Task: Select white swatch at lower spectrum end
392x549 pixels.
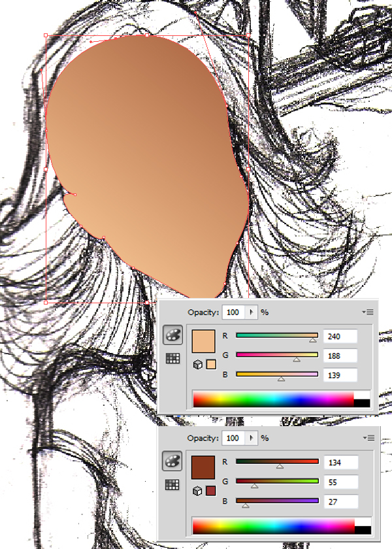Action: click(363, 523)
